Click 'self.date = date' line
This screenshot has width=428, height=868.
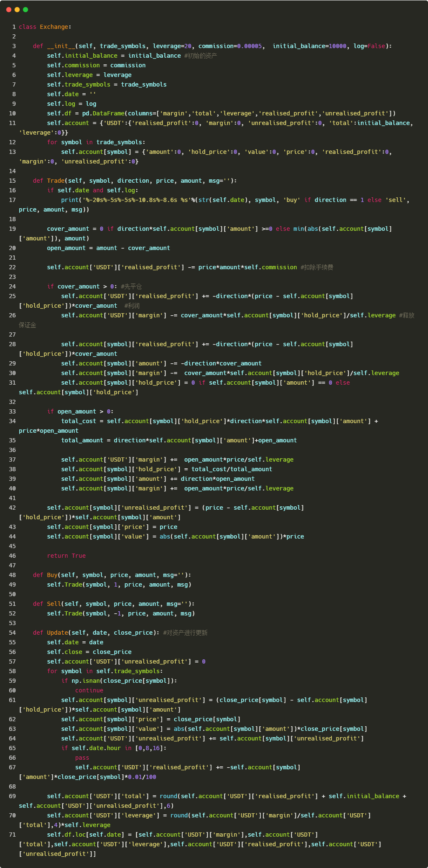click(x=75, y=642)
